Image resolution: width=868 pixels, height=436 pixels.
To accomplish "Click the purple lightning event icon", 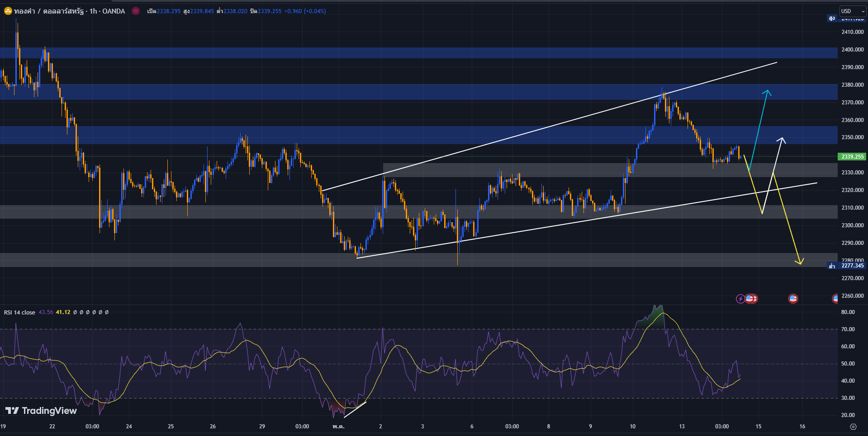I will click(x=740, y=299).
